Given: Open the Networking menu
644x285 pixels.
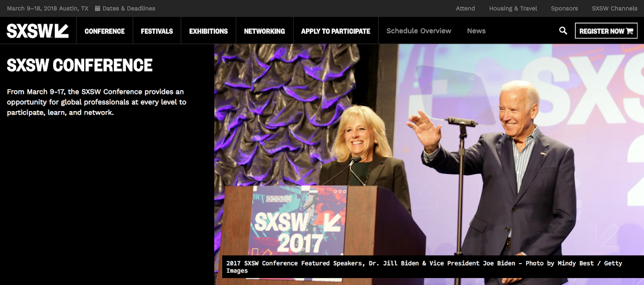Looking at the screenshot, I should pos(265,31).
